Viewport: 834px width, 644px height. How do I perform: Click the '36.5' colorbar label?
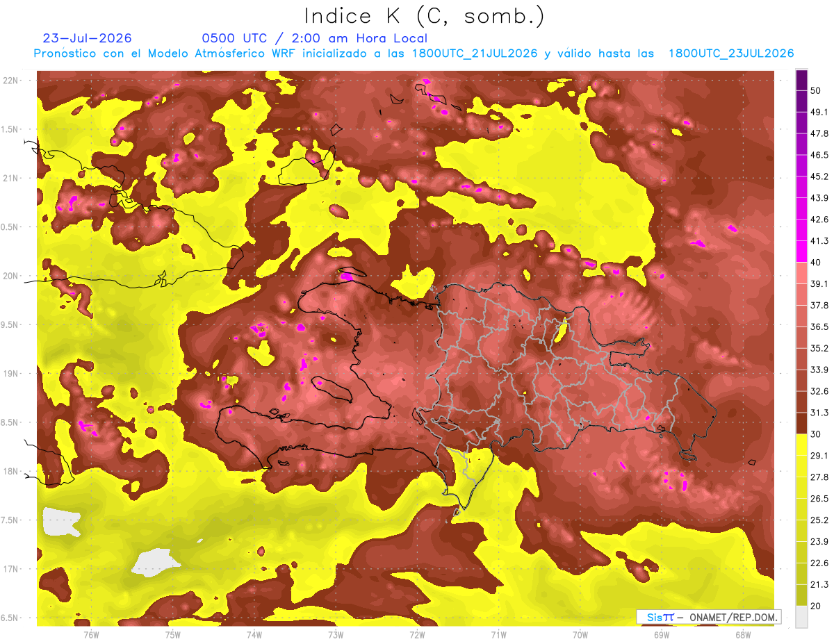click(x=819, y=327)
